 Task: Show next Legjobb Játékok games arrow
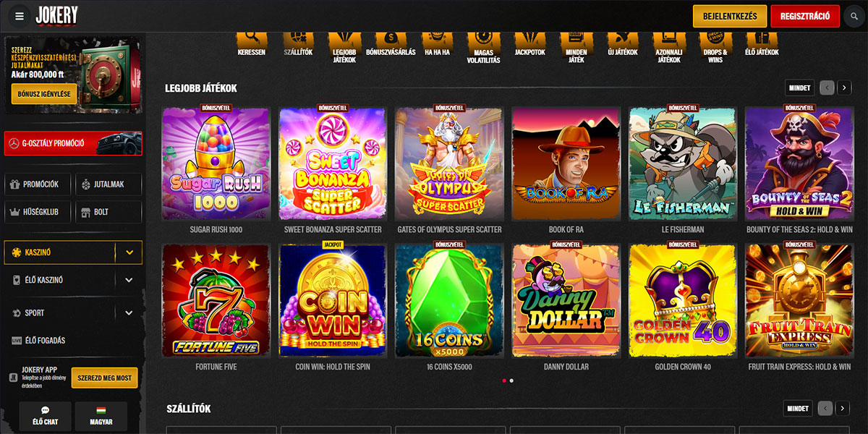coord(844,88)
